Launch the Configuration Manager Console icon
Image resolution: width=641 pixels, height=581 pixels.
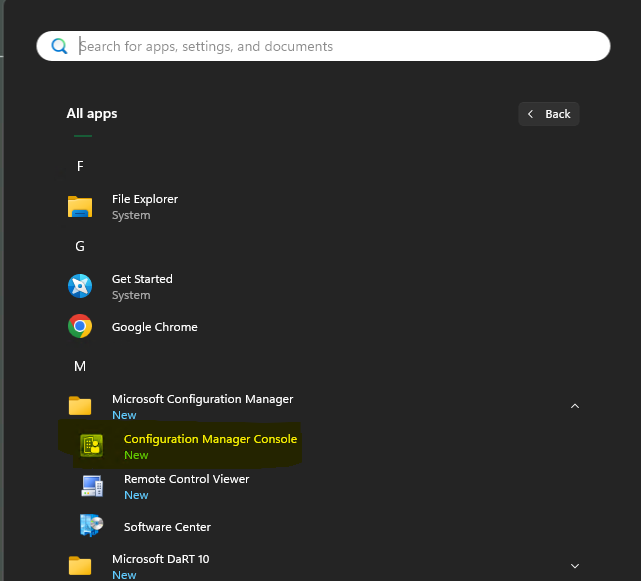(92, 446)
